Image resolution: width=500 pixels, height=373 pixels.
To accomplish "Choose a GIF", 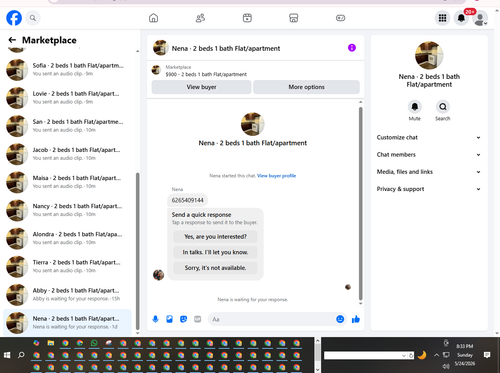I will pos(198,319).
